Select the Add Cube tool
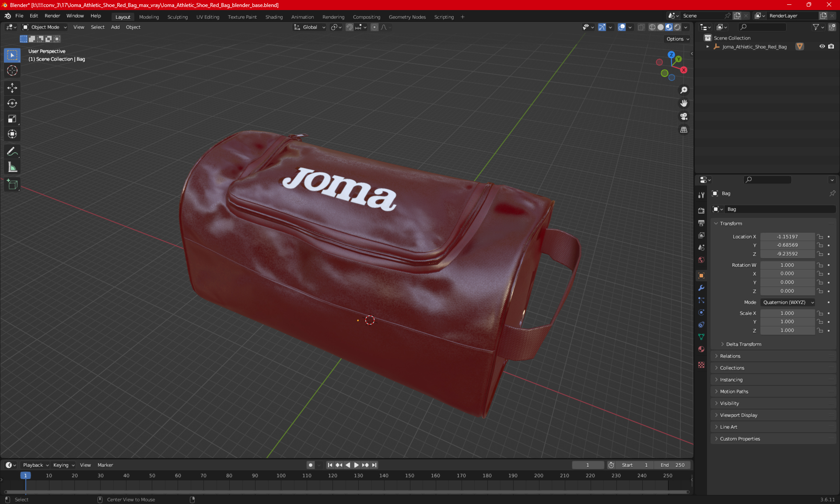This screenshot has height=504, width=840. click(x=12, y=184)
